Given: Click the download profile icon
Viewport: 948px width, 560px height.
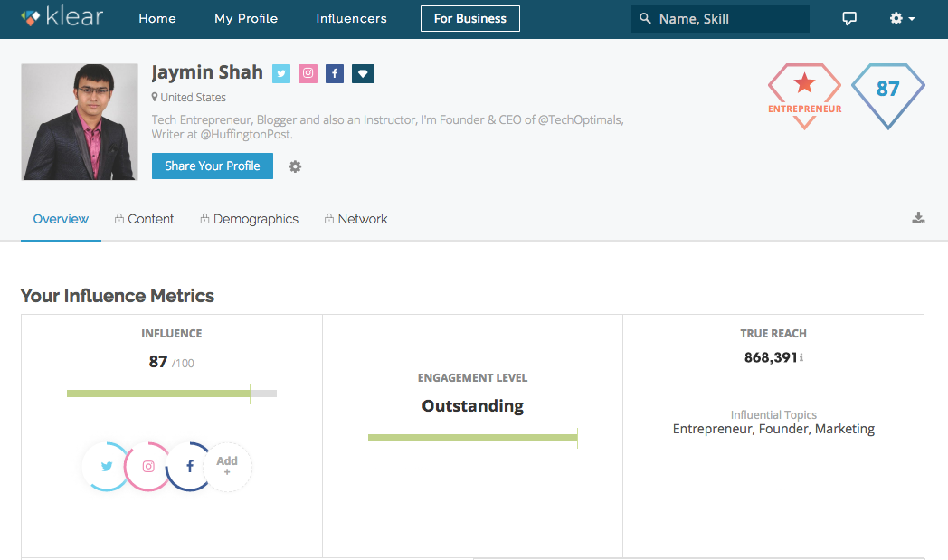Looking at the screenshot, I should point(918,218).
